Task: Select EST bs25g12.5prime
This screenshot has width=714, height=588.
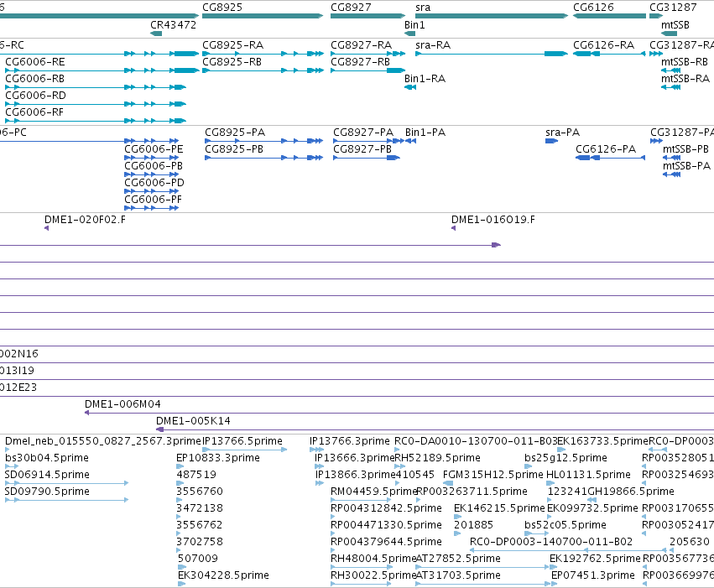Action: pos(566,458)
